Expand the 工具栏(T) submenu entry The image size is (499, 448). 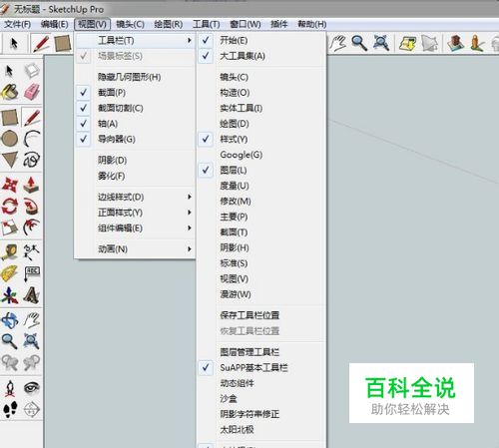pos(135,41)
